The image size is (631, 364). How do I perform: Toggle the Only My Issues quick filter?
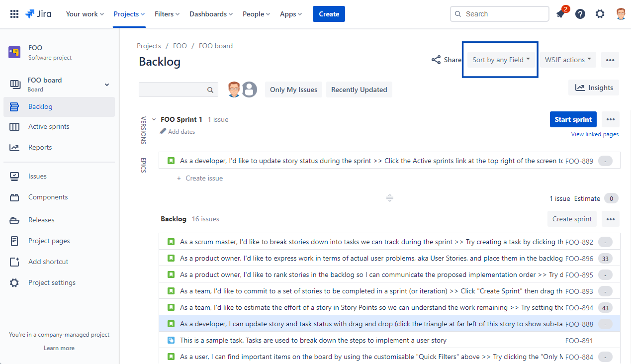pos(293,90)
